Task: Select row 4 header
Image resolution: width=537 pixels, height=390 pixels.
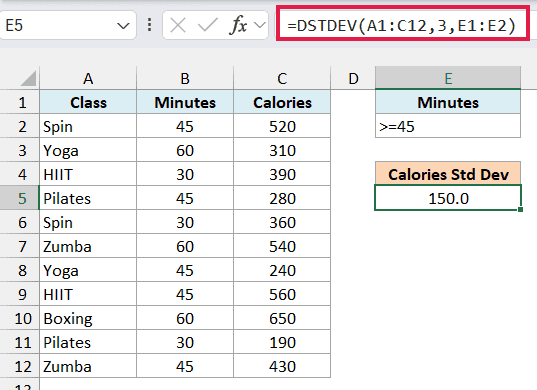Action: click(20, 174)
